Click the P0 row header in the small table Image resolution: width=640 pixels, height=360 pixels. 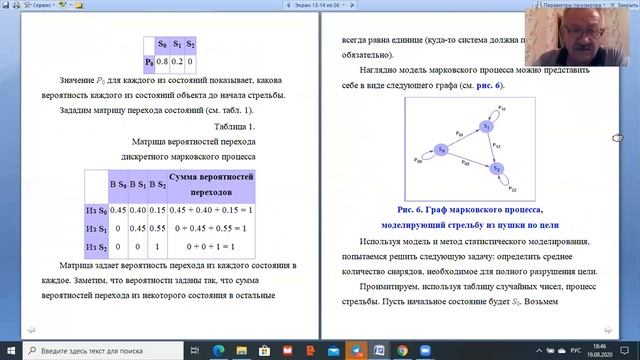point(149,62)
